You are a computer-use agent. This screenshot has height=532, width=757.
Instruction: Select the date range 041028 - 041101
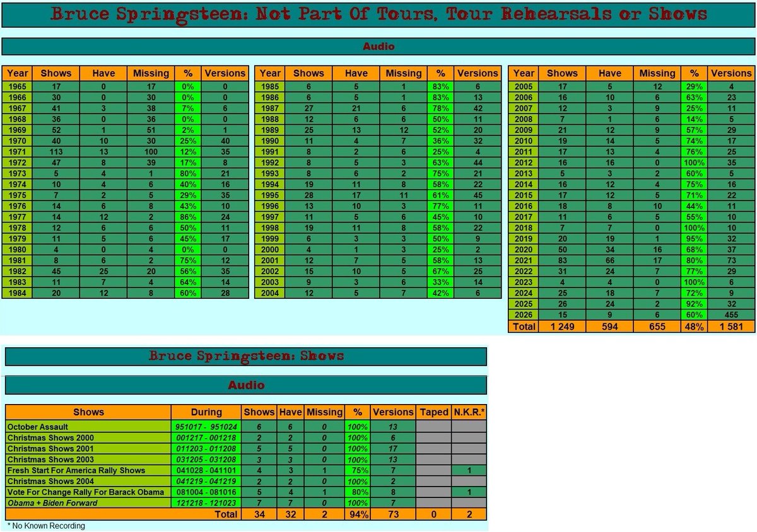point(206,470)
